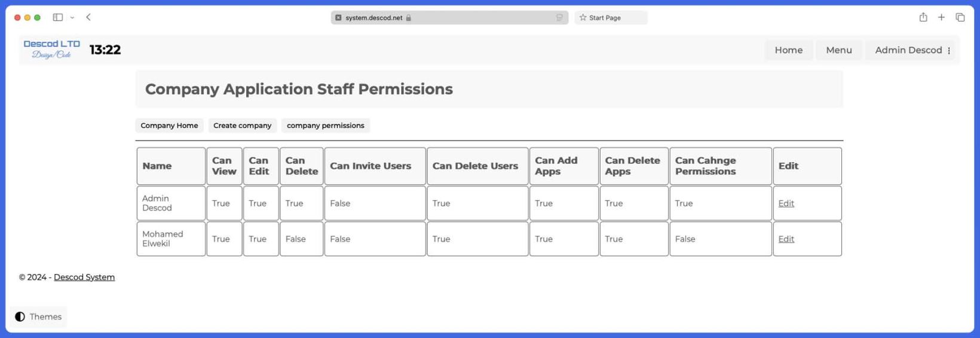Click the Can Invite Users column header
This screenshot has width=980, height=338.
pyautogui.click(x=375, y=166)
